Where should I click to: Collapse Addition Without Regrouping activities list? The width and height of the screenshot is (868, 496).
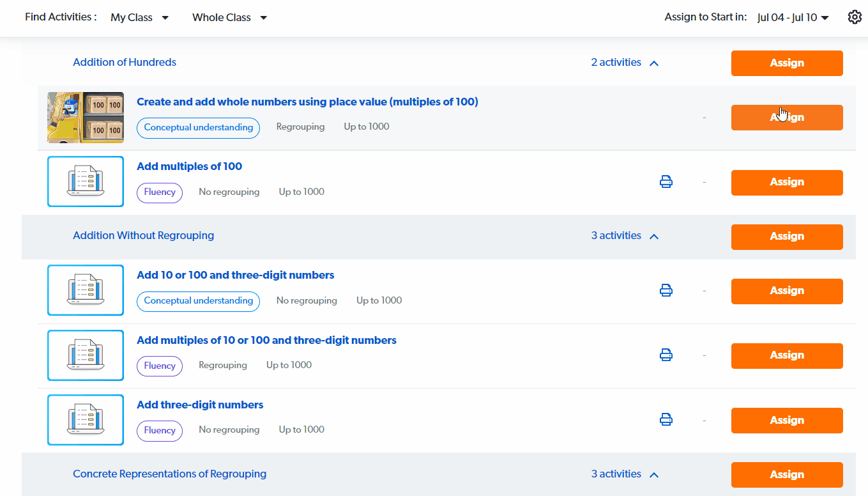pyautogui.click(x=653, y=236)
